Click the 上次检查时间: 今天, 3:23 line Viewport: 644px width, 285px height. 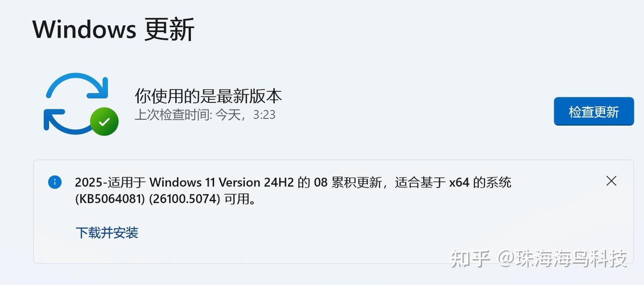pos(205,115)
